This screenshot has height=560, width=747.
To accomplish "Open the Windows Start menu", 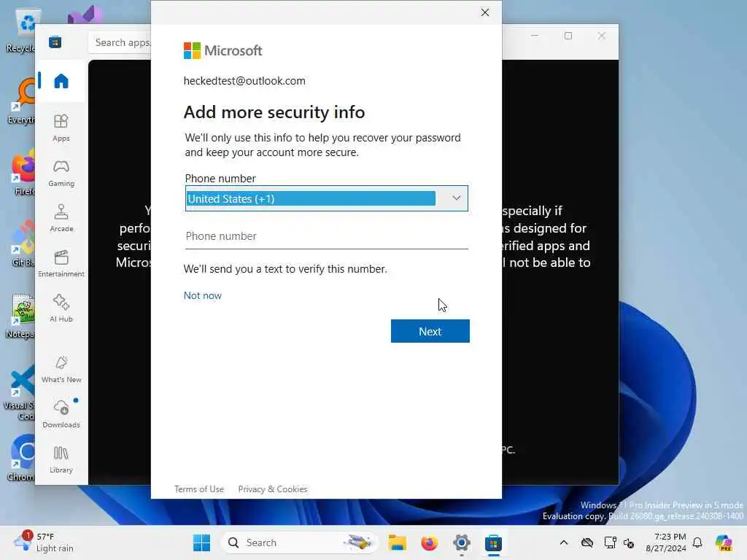I will click(201, 542).
